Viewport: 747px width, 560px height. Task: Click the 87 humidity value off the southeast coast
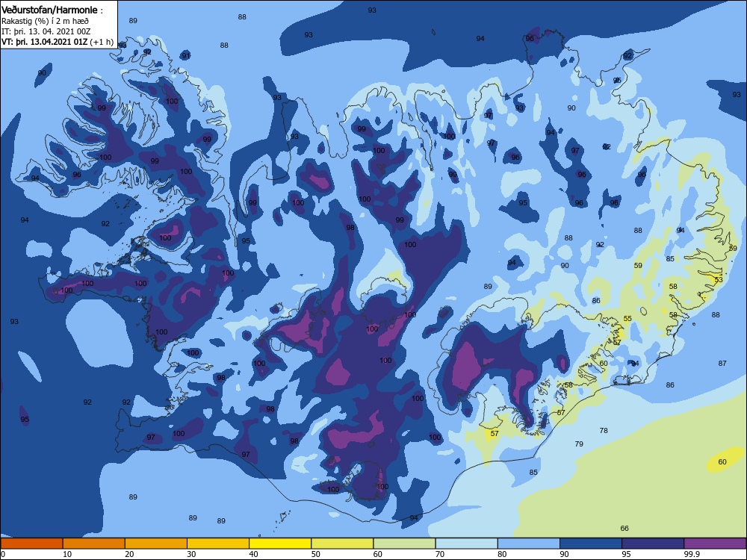click(722, 363)
